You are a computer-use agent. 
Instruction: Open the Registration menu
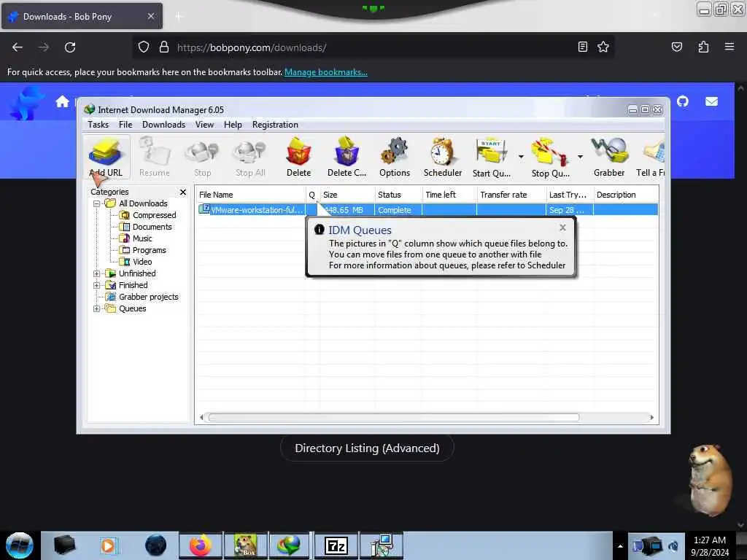pyautogui.click(x=275, y=124)
